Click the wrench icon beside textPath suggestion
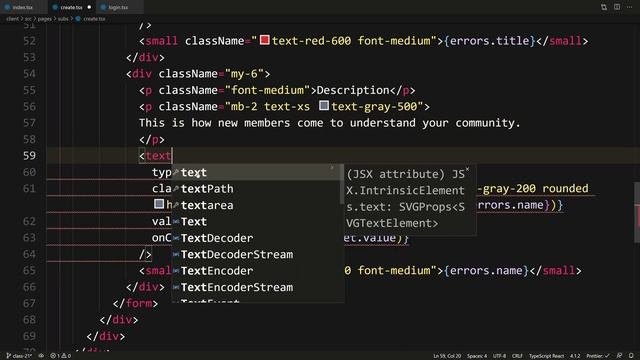This screenshot has height=360, width=640. click(176, 189)
